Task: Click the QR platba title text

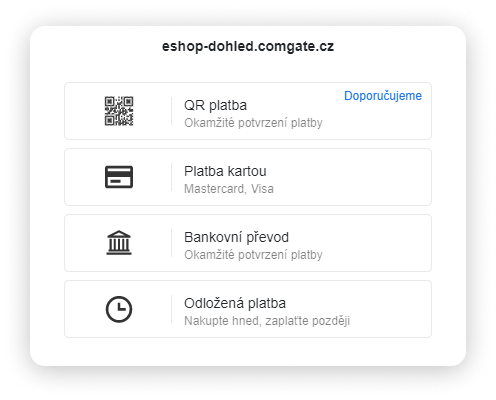Action: [216, 105]
